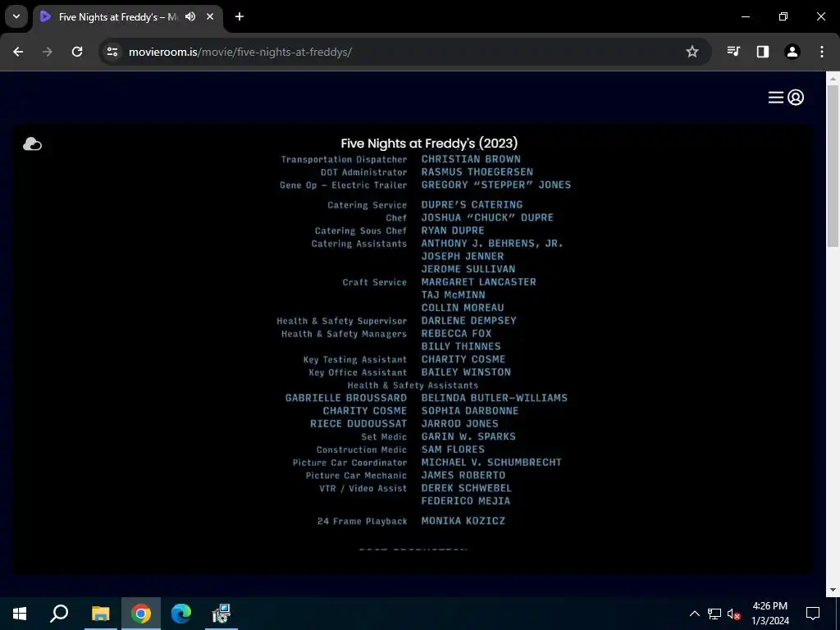Image resolution: width=840 pixels, height=630 pixels.
Task: Click the muted volume tray icon
Action: click(733, 614)
